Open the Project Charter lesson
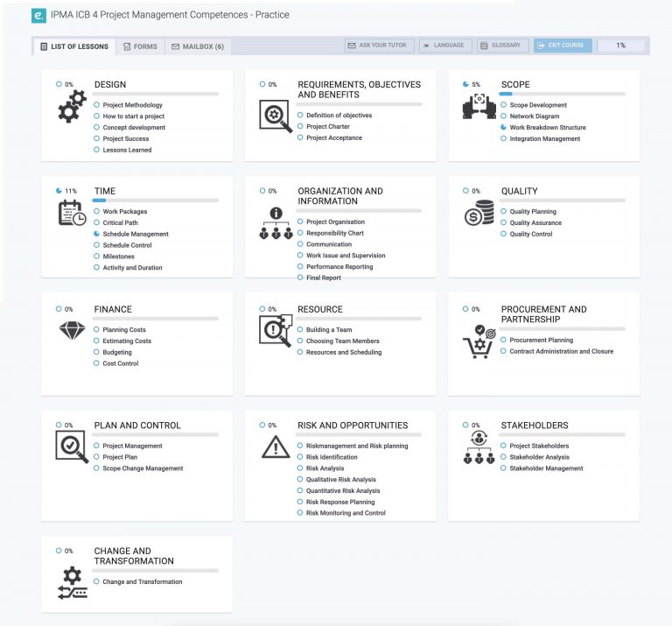This screenshot has width=672, height=626. 328,126
